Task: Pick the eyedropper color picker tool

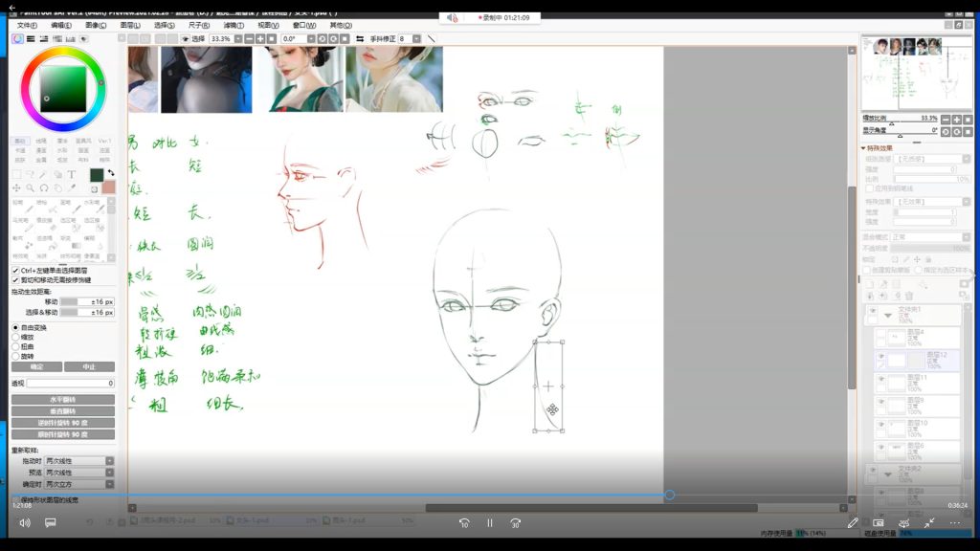Action: coord(71,187)
